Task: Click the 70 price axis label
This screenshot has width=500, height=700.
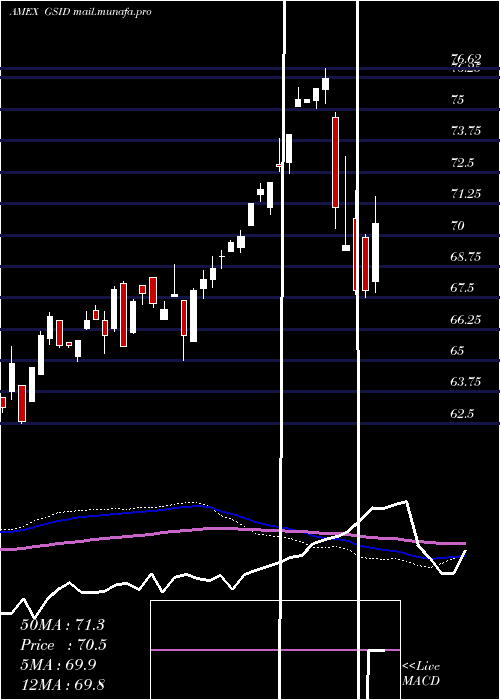Action: coord(458,225)
